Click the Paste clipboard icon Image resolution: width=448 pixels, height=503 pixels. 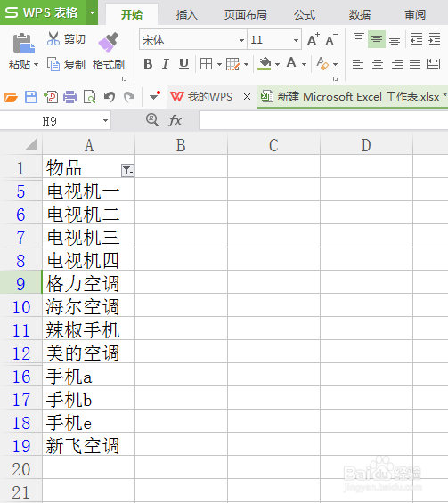coord(23,43)
